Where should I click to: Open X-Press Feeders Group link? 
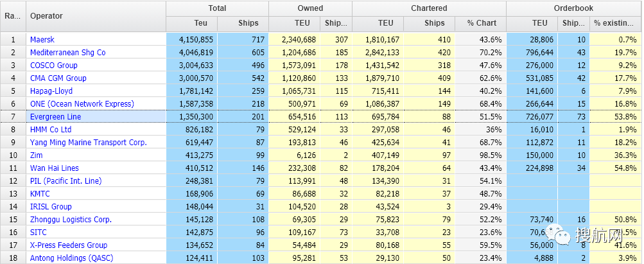tap(69, 245)
